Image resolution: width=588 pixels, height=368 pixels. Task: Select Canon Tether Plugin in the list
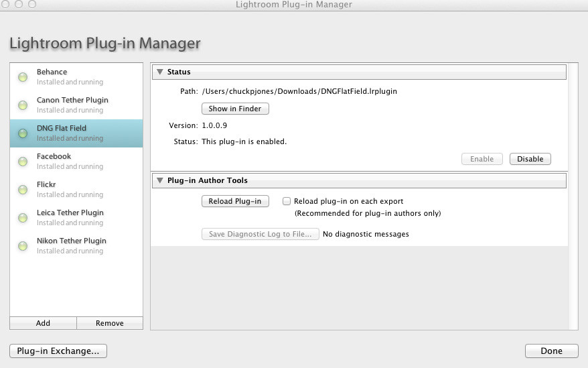click(x=76, y=105)
